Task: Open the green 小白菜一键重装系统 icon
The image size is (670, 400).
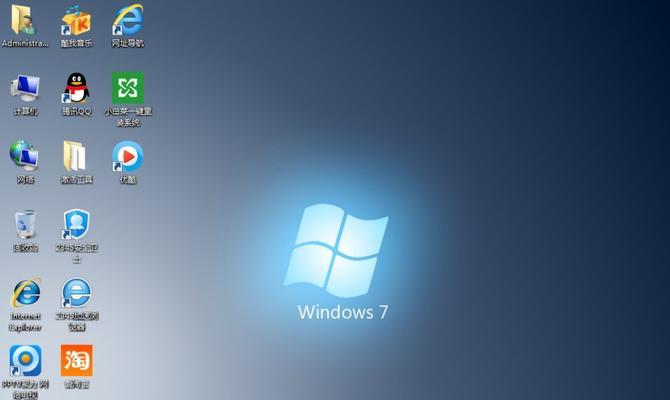Action: pyautogui.click(x=128, y=88)
